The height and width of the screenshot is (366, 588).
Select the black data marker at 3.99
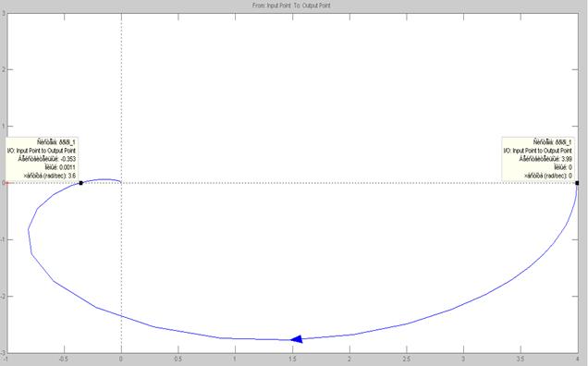coord(577,183)
